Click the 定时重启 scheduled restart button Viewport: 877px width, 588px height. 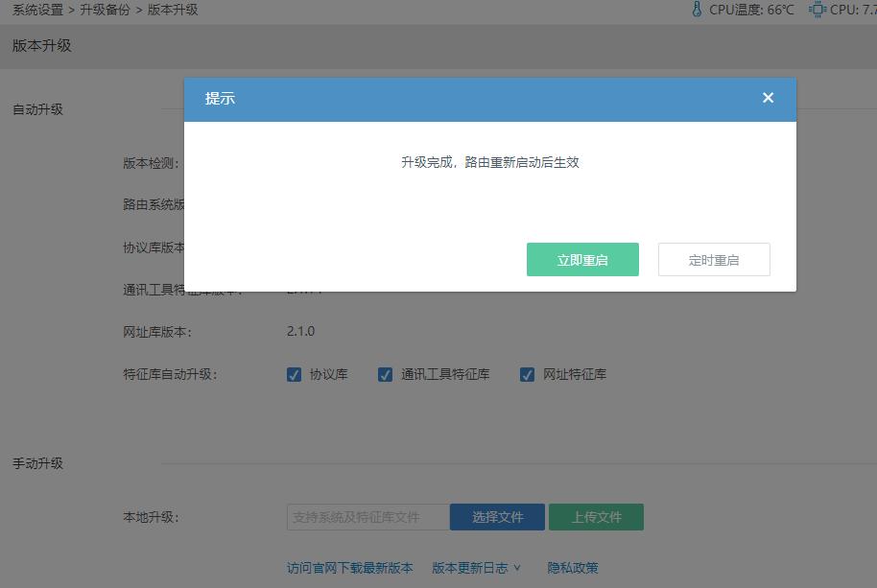pyautogui.click(x=714, y=259)
